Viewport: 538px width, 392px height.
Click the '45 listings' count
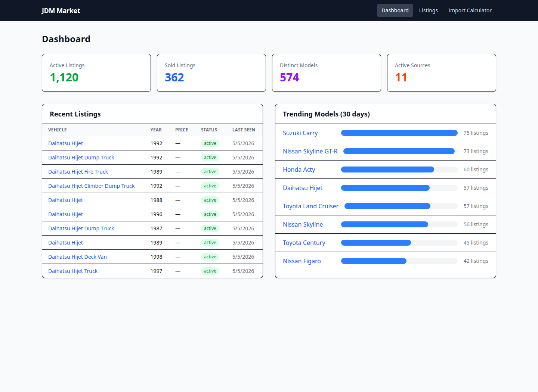click(476, 243)
